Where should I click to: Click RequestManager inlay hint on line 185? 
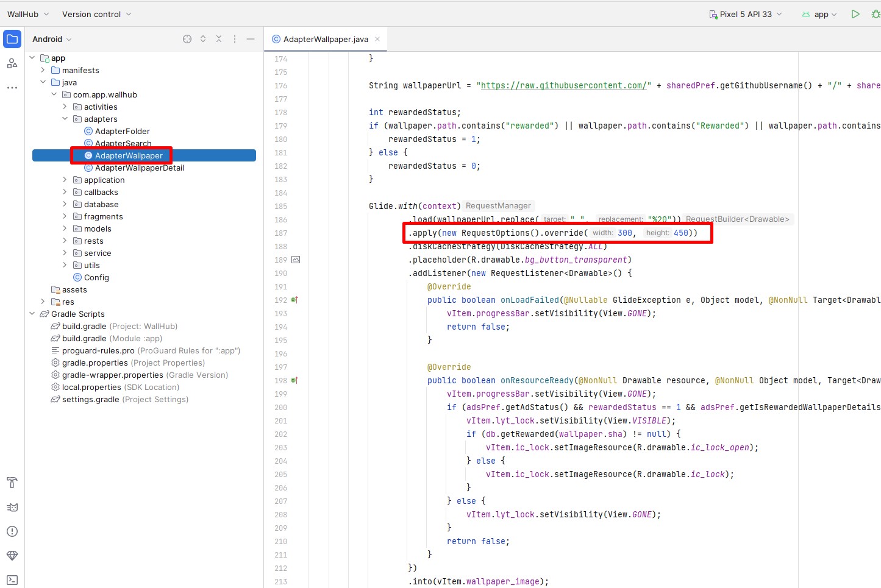point(498,206)
